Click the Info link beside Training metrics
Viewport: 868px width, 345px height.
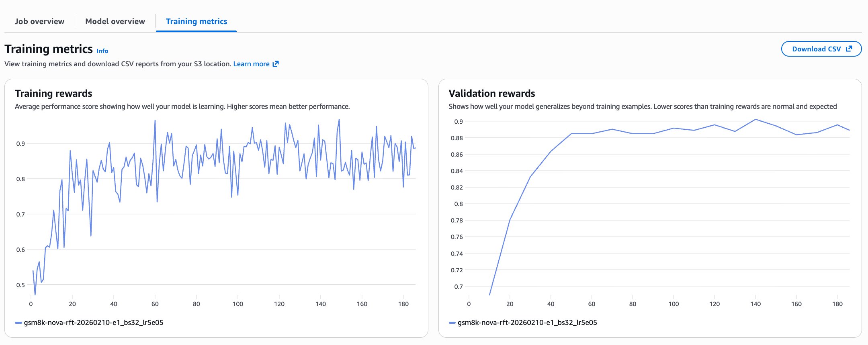[102, 51]
